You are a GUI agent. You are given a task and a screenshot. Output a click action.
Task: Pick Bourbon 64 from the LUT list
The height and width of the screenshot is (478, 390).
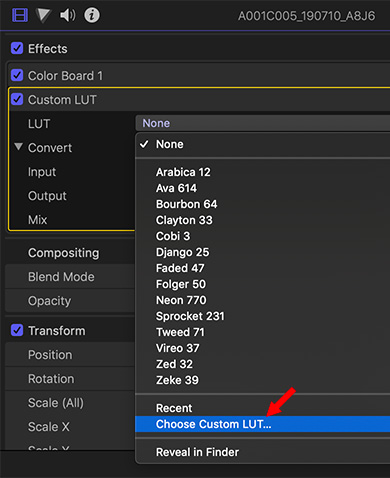tap(263, 204)
